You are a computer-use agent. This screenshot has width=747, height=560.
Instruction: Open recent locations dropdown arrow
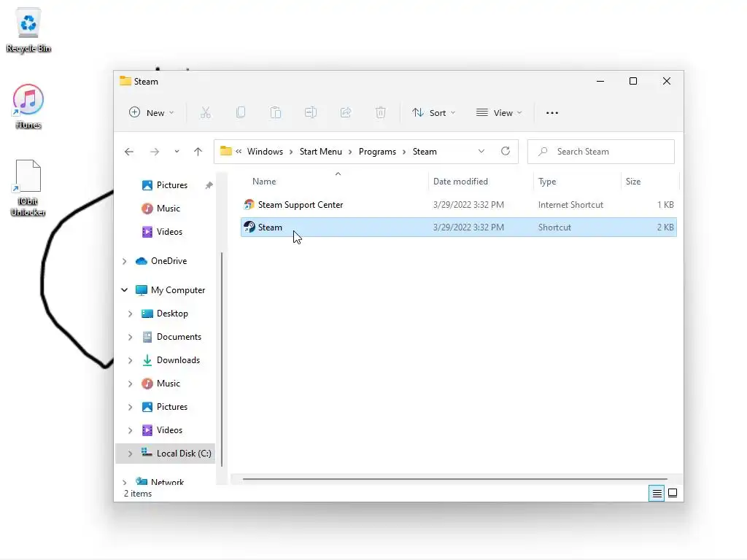pyautogui.click(x=177, y=152)
